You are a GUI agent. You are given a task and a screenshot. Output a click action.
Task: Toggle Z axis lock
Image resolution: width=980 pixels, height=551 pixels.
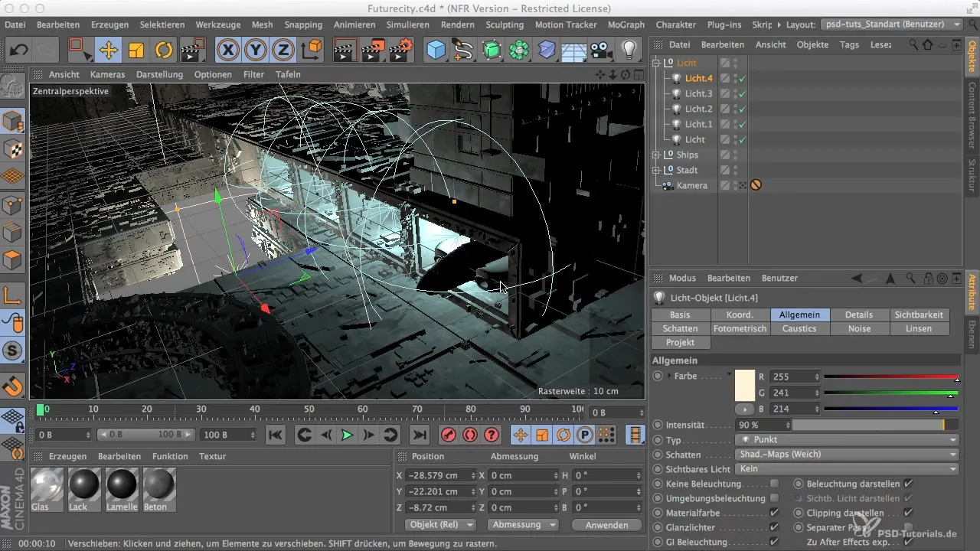click(x=283, y=51)
